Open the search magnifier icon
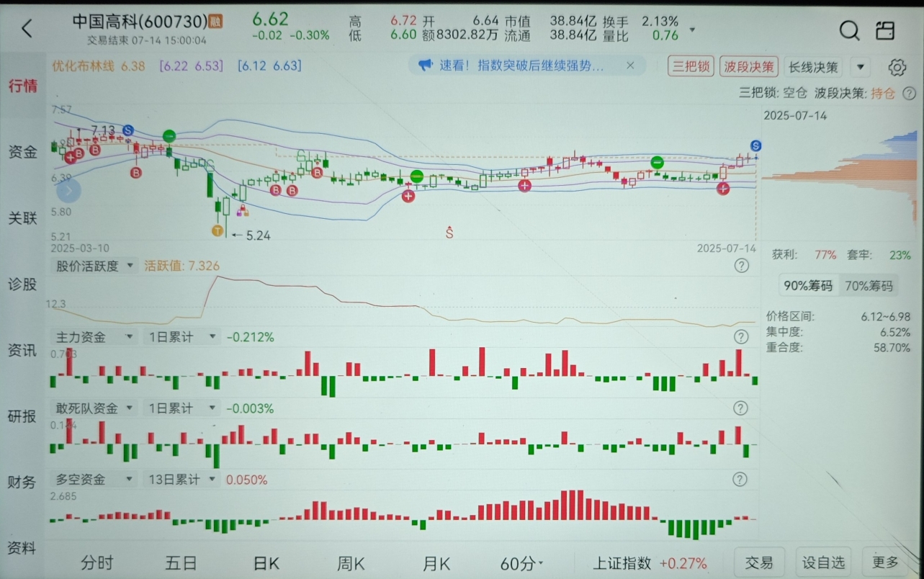924x579 pixels. (850, 30)
